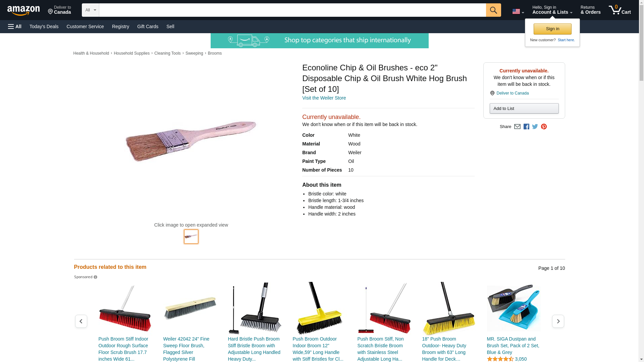Click Add to List button
Image resolution: width=644 pixels, height=362 pixels.
(x=524, y=108)
